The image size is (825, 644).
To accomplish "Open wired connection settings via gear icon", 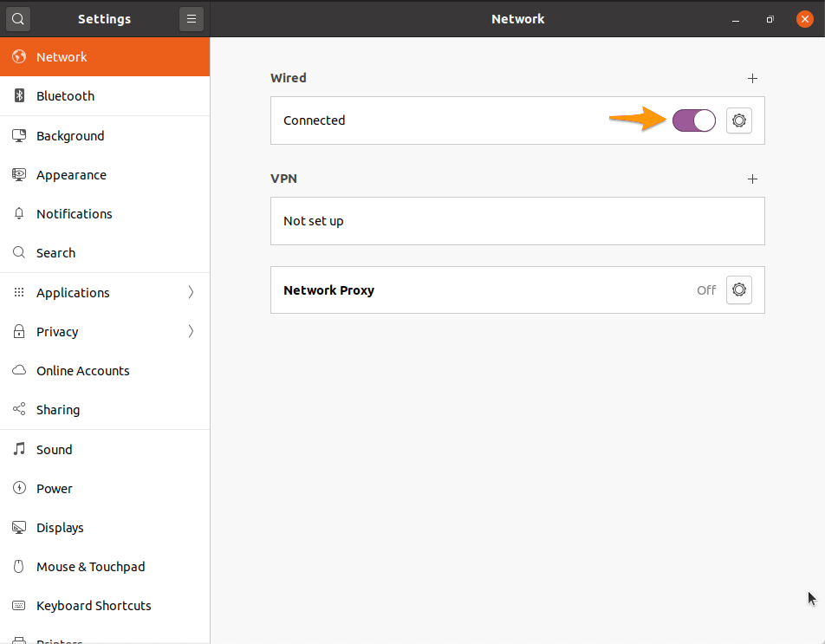I will tap(738, 120).
